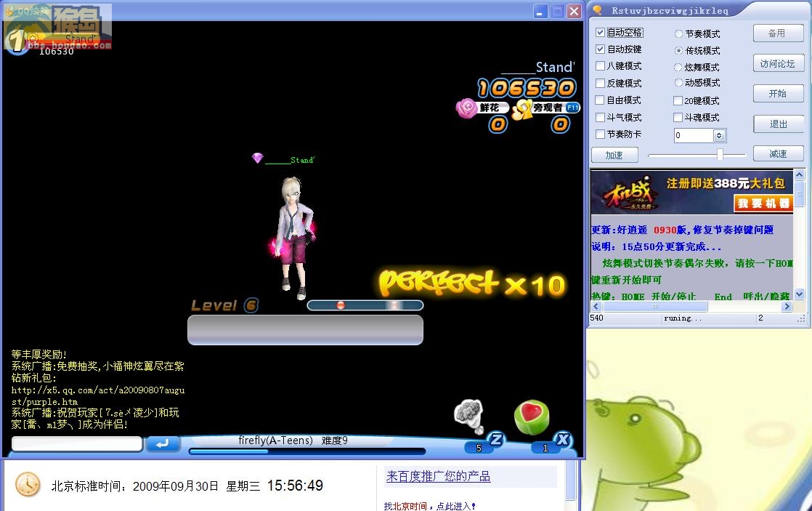Click the 访问论坛 button

tap(778, 64)
